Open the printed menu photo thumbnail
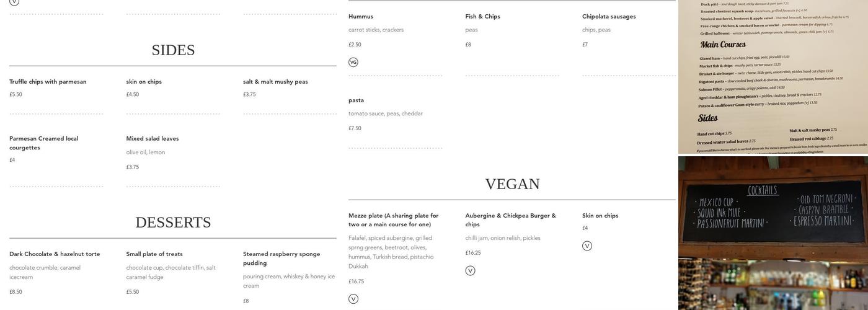The height and width of the screenshot is (310, 868). click(773, 76)
